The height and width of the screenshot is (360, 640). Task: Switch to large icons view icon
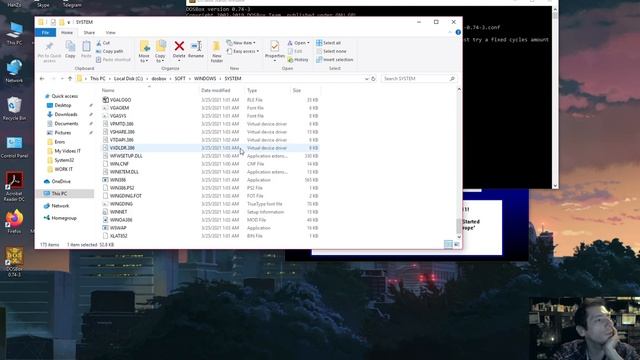tap(456, 244)
